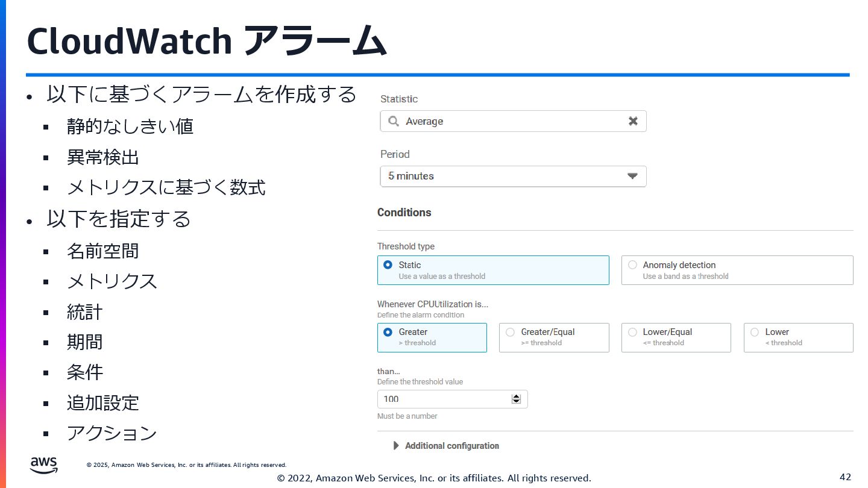The image size is (868, 488).
Task: Click the lone bullet text 'メトリクス'
Action: (112, 281)
